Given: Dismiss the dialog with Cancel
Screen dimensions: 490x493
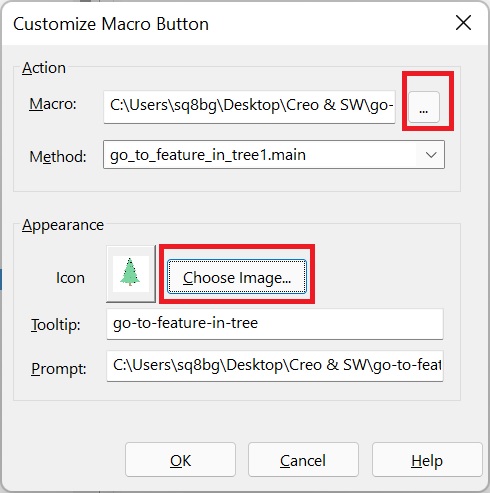Looking at the screenshot, I should (x=303, y=460).
